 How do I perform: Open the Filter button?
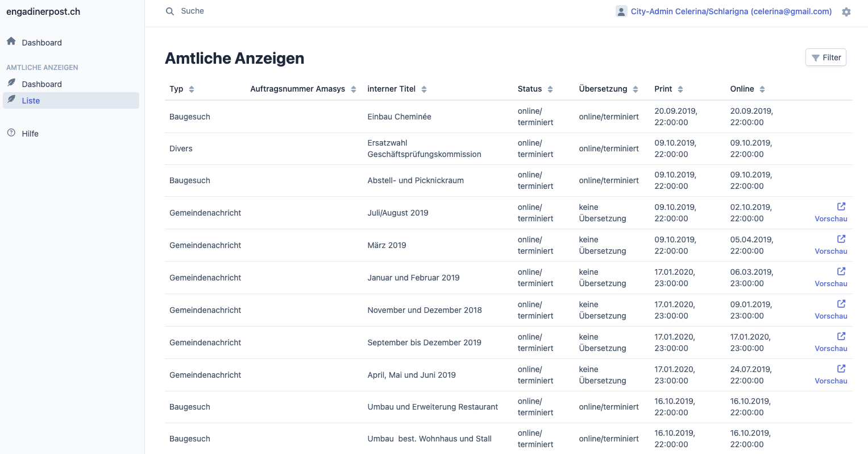[825, 57]
